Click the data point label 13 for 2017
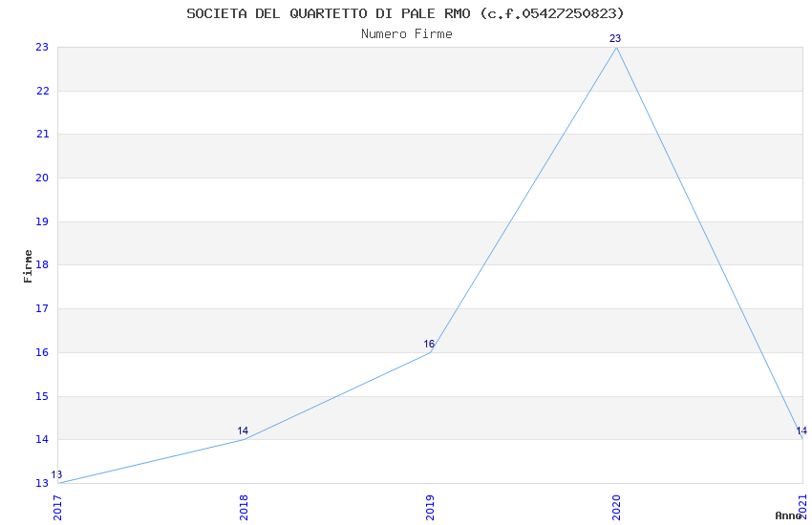This screenshot has width=812, height=525. point(56,474)
